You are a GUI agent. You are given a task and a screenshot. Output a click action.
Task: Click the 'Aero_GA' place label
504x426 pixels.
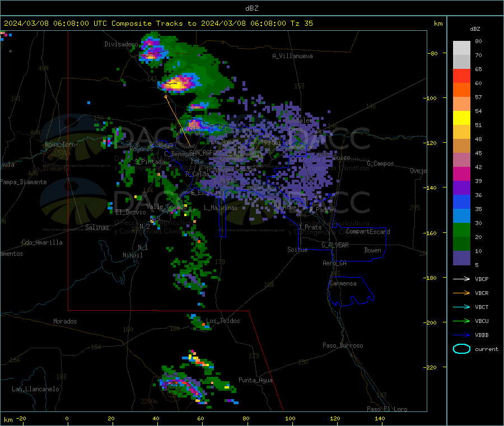335,263
